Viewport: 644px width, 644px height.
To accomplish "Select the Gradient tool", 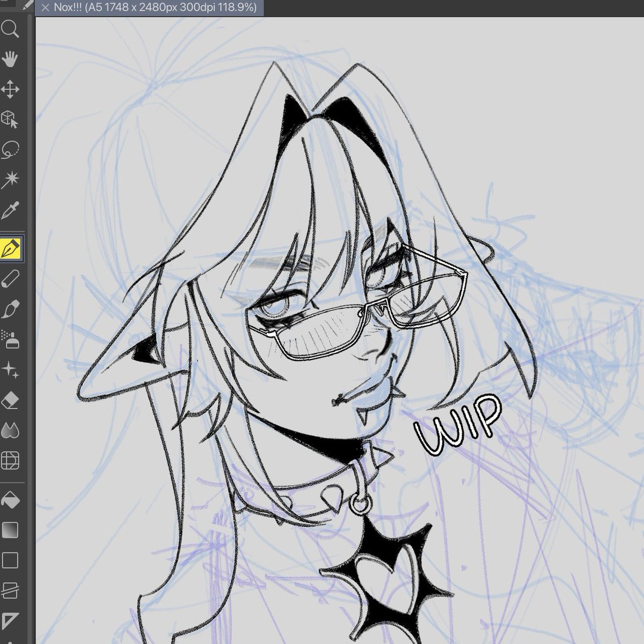I will tap(10, 530).
